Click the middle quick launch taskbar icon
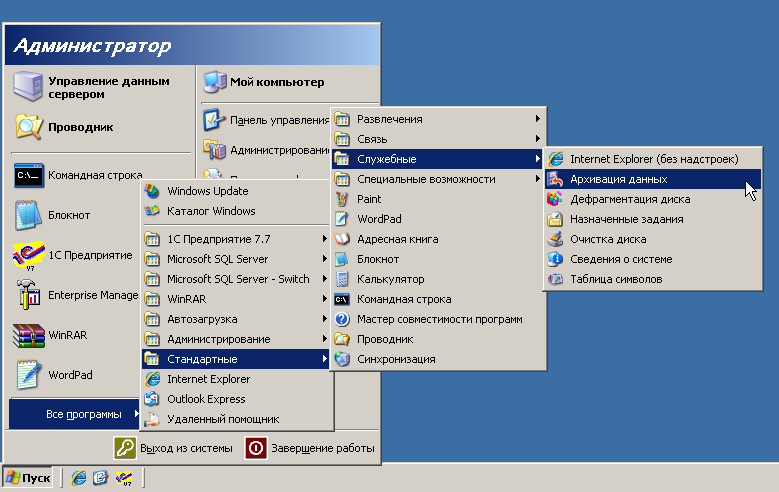The width and height of the screenshot is (779, 492). 101,478
